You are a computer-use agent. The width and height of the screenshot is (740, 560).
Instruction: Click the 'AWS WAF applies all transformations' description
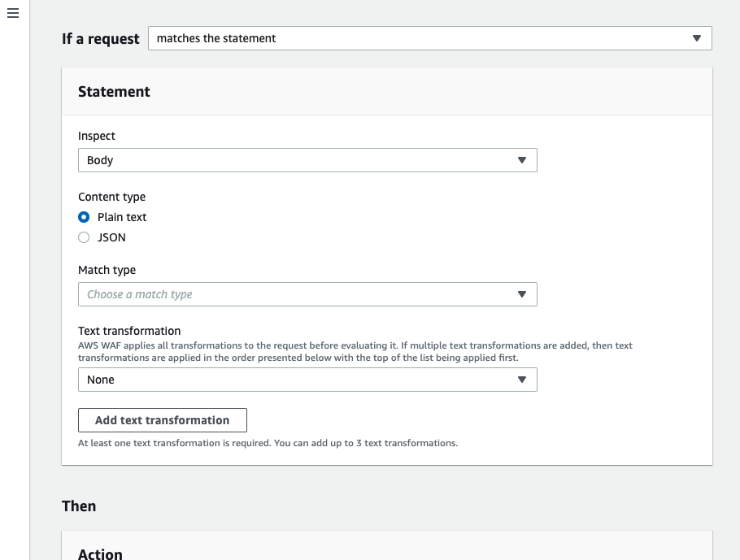click(355, 351)
